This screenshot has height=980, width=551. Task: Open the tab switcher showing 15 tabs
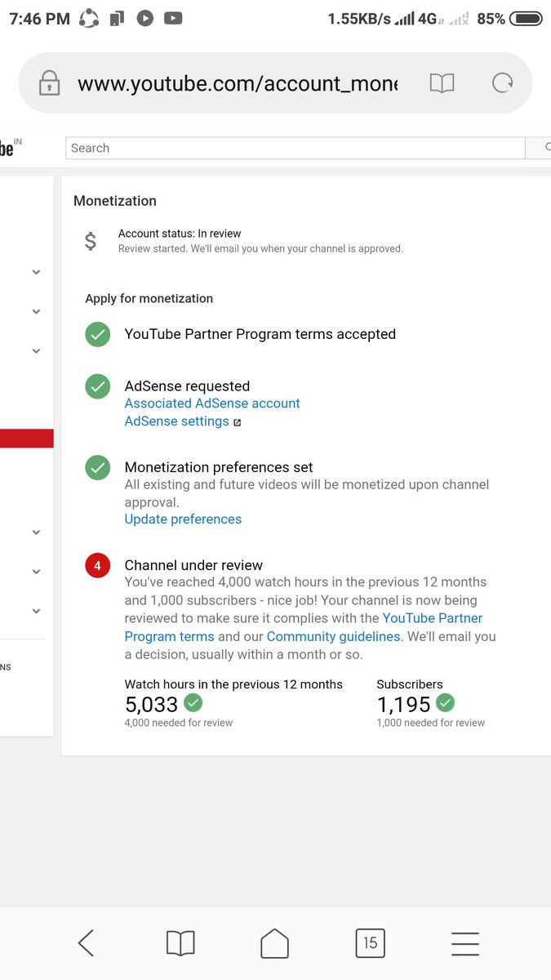coord(370,943)
